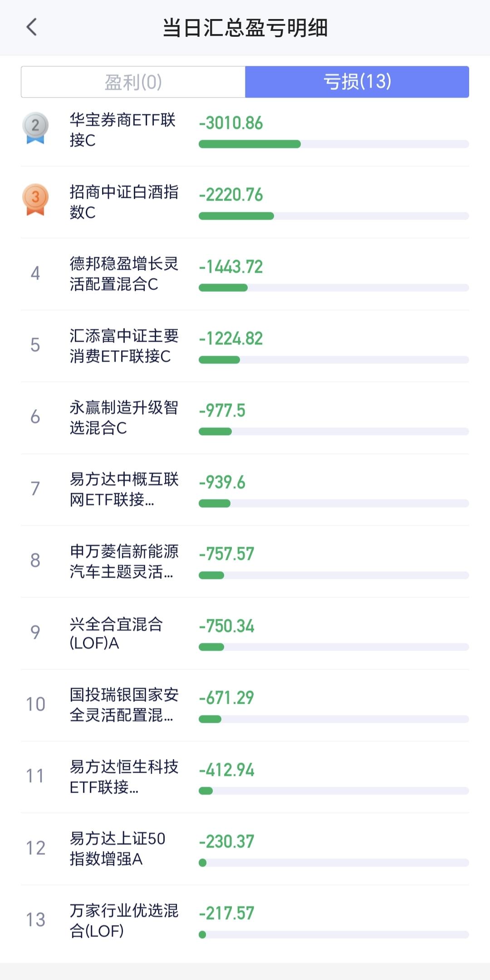
Task: Select 申万菱信新能源汽车主题灵活 fund
Action: click(x=245, y=562)
